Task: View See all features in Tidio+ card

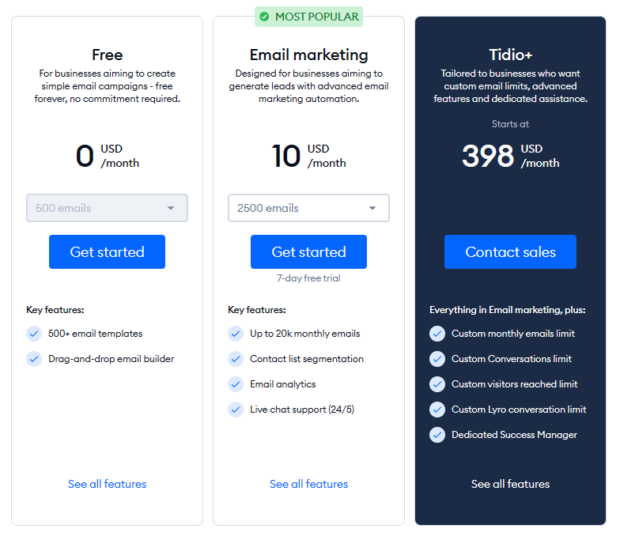Action: pos(510,484)
